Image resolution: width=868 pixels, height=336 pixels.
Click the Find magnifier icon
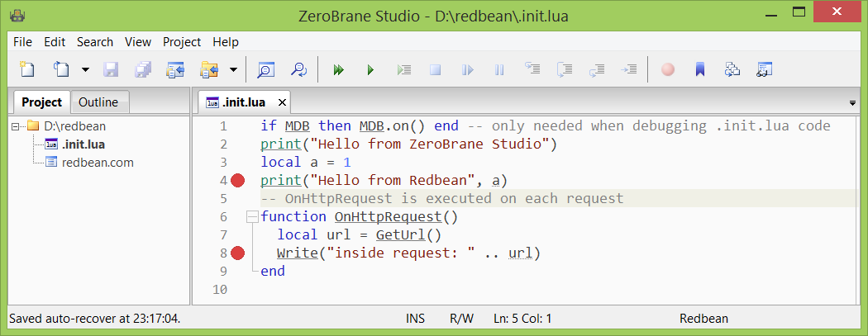[266, 69]
